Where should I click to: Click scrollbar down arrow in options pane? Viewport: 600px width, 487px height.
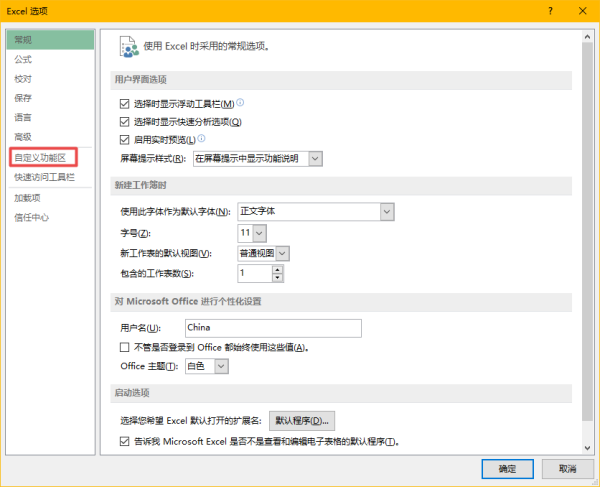pyautogui.click(x=587, y=448)
